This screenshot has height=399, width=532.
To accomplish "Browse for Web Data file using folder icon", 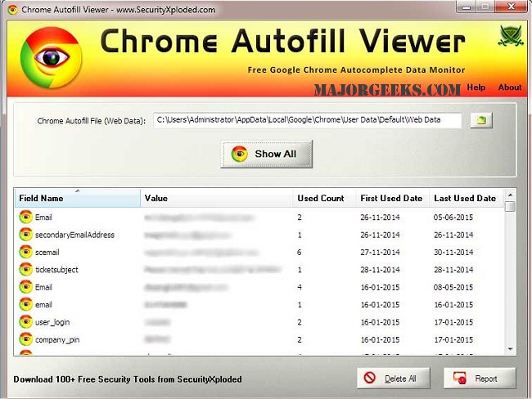I will (x=481, y=120).
